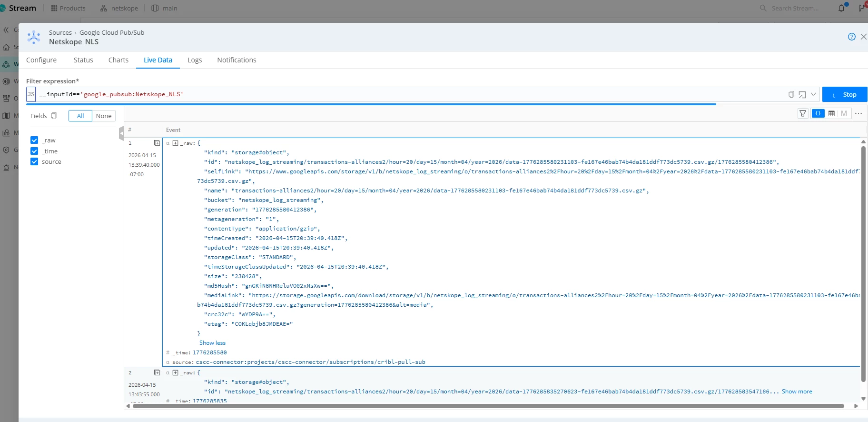Switch to the Charts tab
Screen dimensions: 868x422
(118, 60)
